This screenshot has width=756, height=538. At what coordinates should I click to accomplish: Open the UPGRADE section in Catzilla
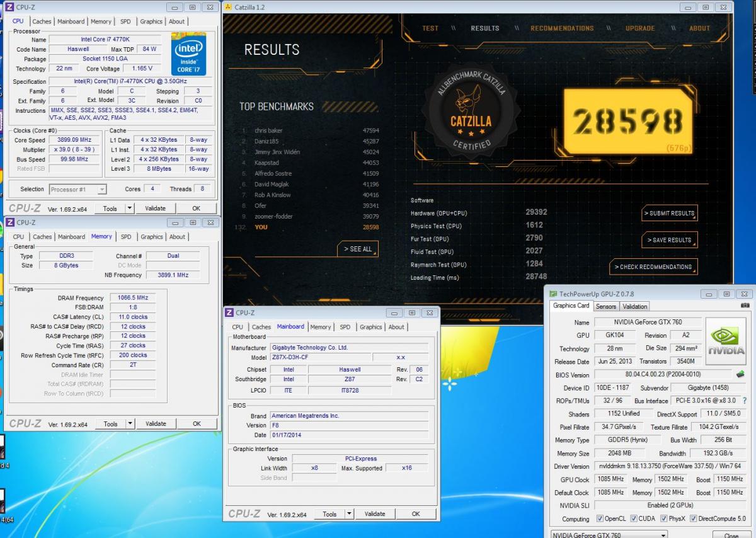640,28
